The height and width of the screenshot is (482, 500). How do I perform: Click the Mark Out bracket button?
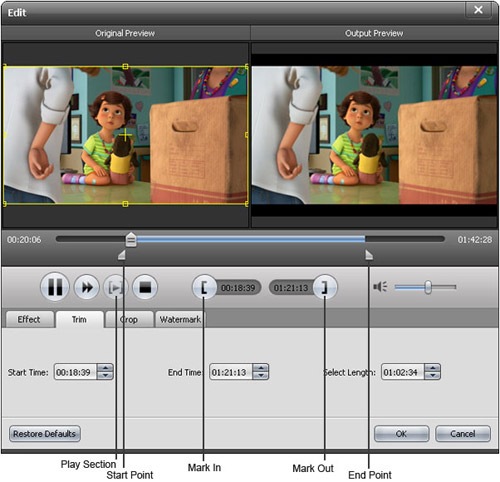pyautogui.click(x=325, y=287)
